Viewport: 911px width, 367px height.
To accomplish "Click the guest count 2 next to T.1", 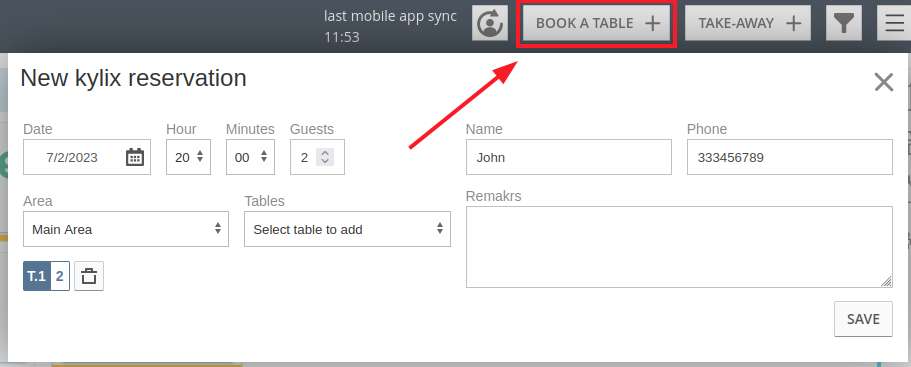I will coord(60,276).
